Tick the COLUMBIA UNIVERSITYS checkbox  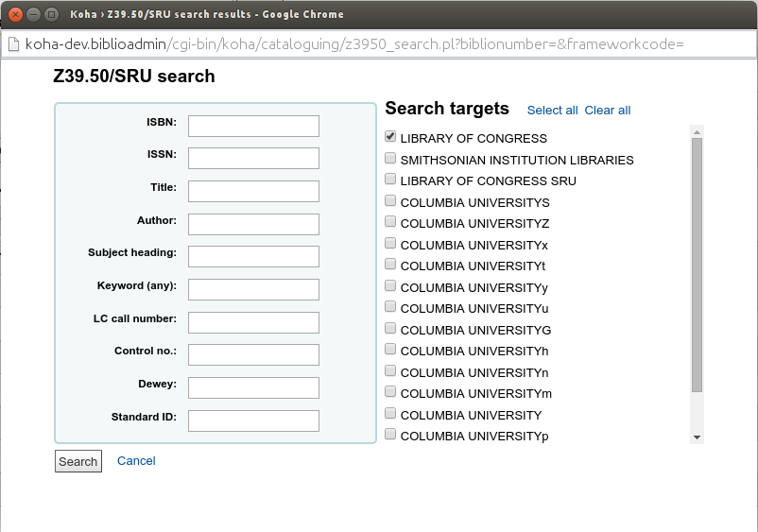pyautogui.click(x=390, y=201)
